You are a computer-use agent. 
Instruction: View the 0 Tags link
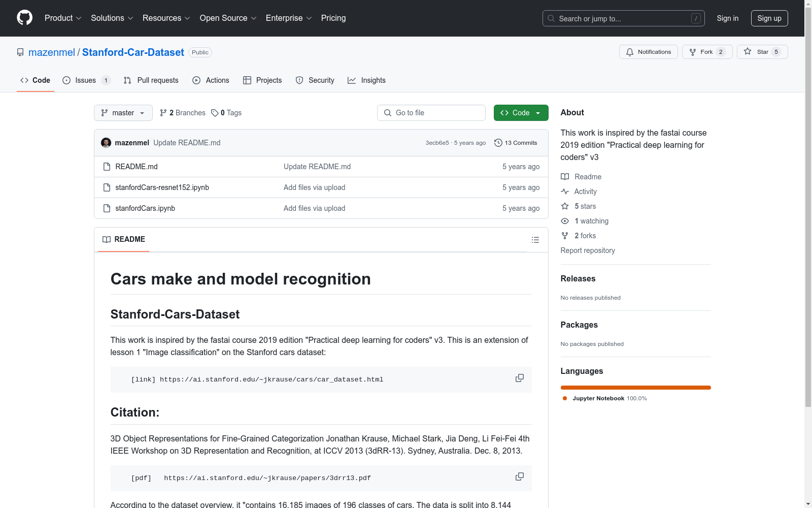click(226, 113)
